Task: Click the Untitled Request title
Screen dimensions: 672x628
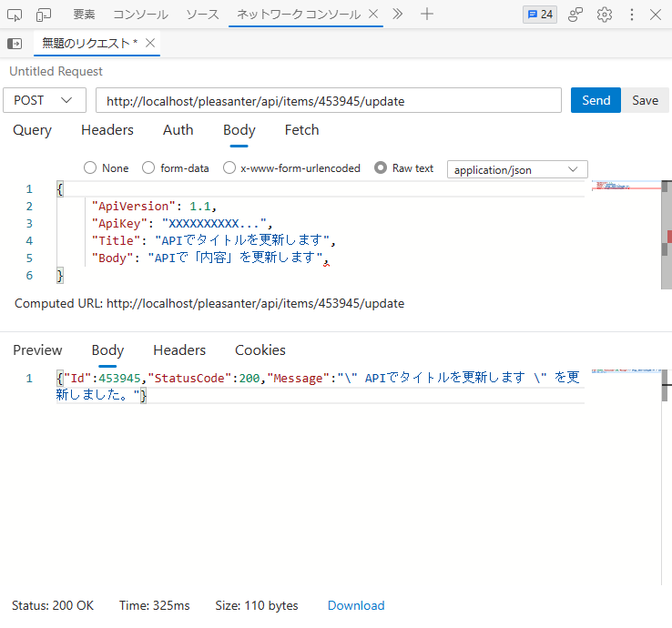Action: click(56, 71)
